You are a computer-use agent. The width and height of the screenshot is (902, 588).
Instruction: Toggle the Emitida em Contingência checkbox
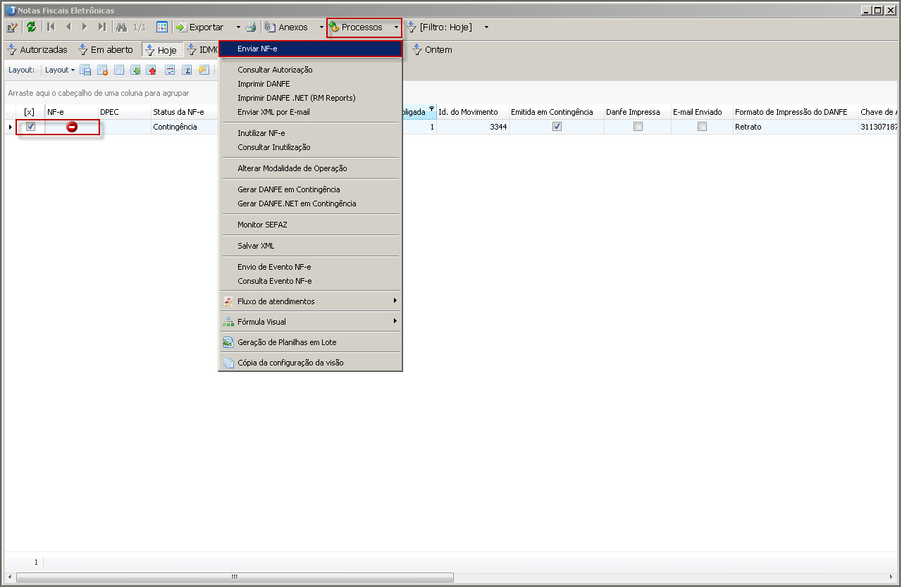coord(557,127)
